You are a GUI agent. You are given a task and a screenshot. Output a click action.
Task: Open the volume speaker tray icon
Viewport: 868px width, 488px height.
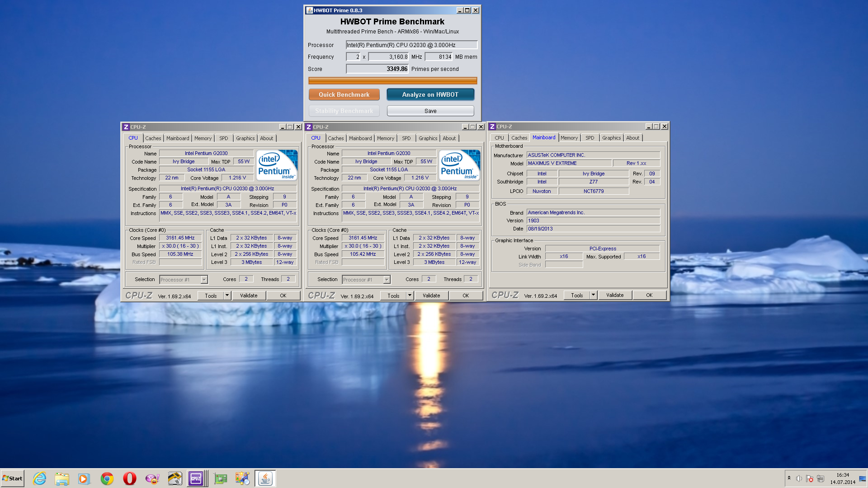799,479
